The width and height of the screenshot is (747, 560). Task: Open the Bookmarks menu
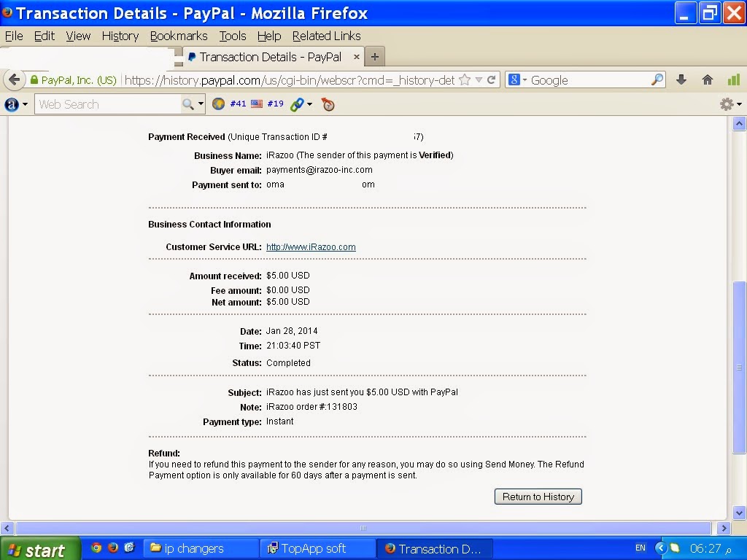(179, 36)
